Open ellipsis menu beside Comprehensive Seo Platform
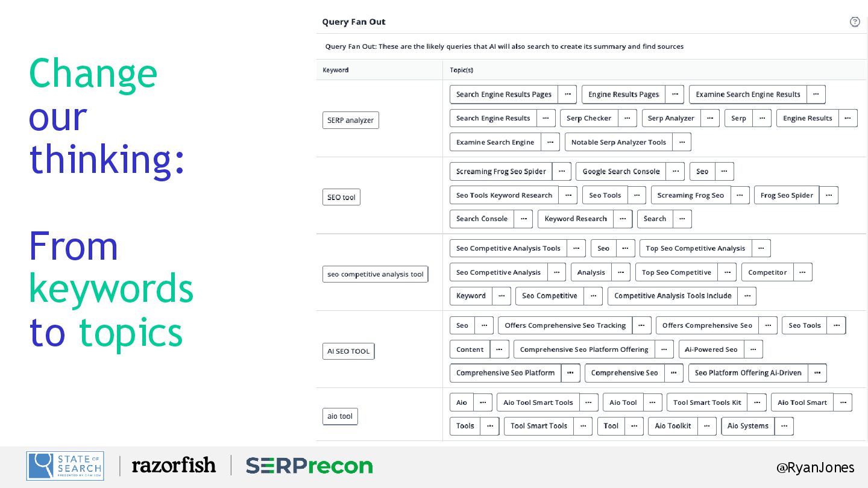Image resolution: width=868 pixels, height=488 pixels. 571,373
